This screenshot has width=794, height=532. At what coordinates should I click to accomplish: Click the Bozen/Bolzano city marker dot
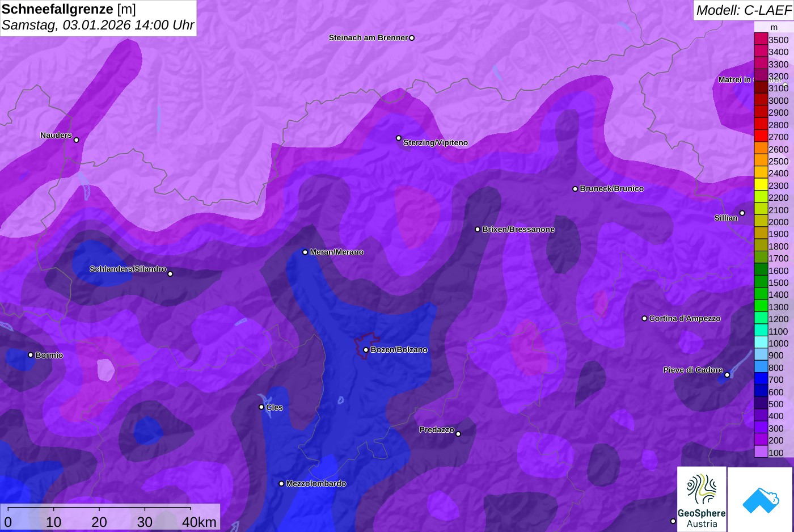click(366, 350)
